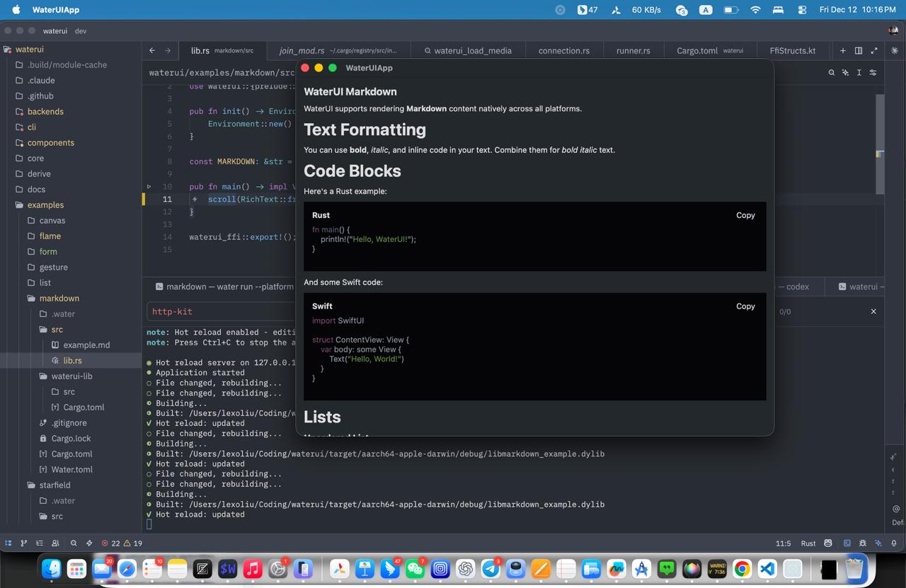Image resolution: width=906 pixels, height=588 pixels.
Task: Go forward using the editor right arrow
Action: (168, 50)
